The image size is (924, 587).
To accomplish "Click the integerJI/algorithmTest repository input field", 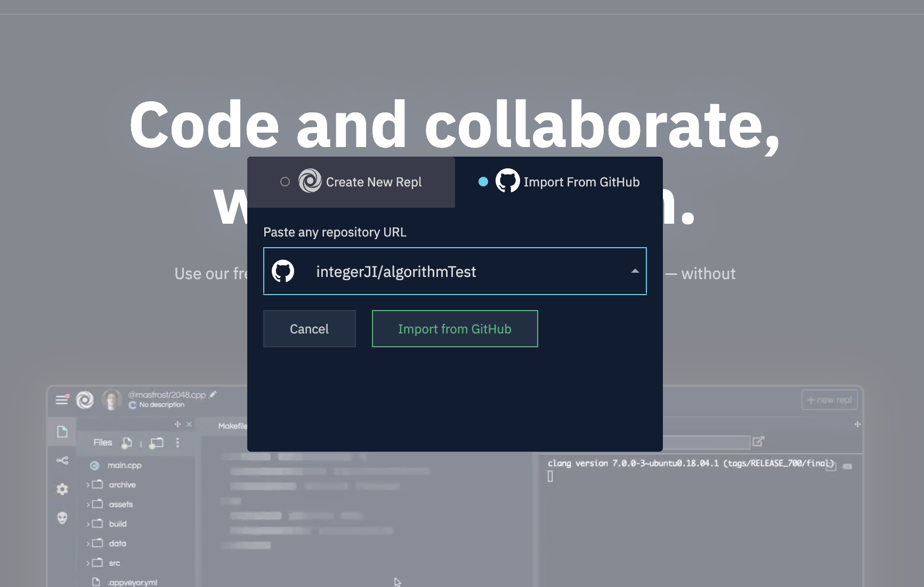I will 455,271.
